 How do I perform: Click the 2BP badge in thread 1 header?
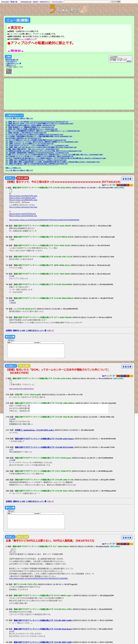tap(114, 185)
